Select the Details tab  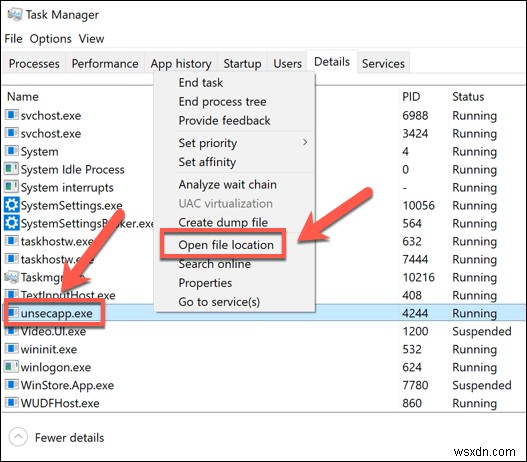pos(332,61)
